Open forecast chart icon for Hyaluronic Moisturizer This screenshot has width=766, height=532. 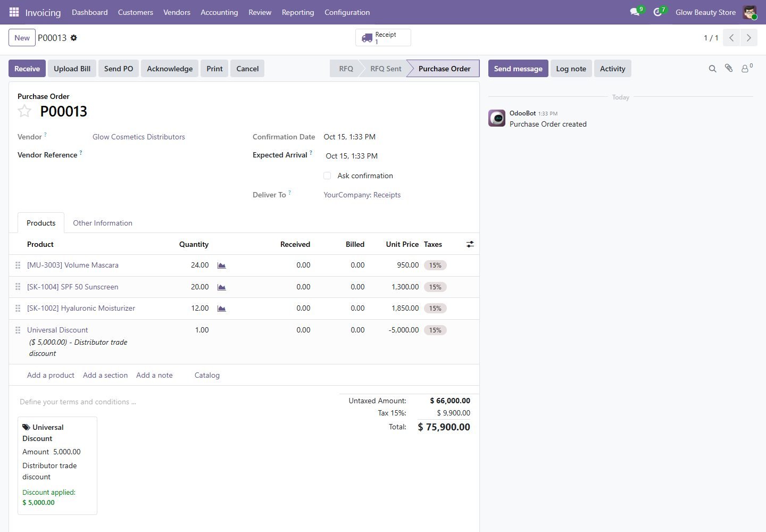222,308
